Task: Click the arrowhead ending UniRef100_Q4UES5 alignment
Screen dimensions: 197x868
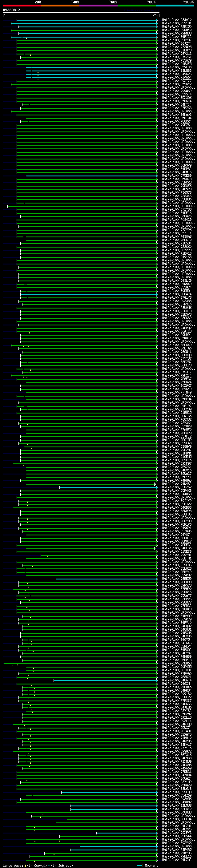Action: click(x=155, y=548)
